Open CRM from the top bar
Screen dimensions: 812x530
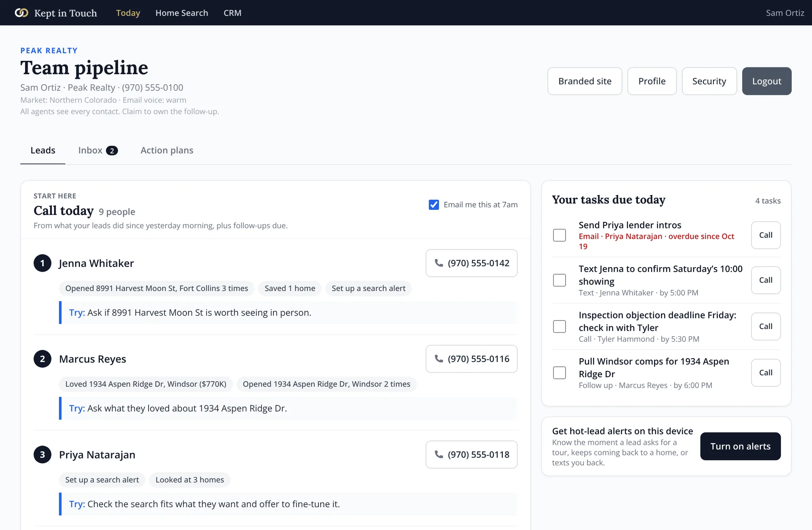[x=232, y=13]
